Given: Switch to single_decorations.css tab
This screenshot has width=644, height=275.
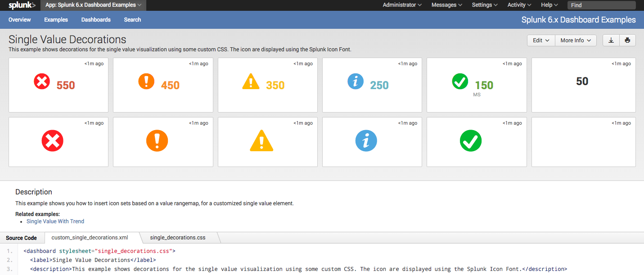Looking at the screenshot, I should [x=178, y=238].
